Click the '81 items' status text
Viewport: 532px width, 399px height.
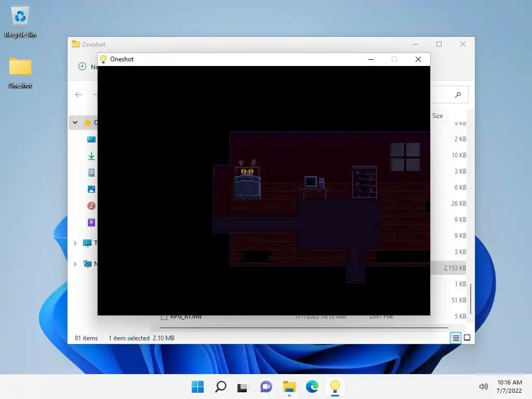86,338
